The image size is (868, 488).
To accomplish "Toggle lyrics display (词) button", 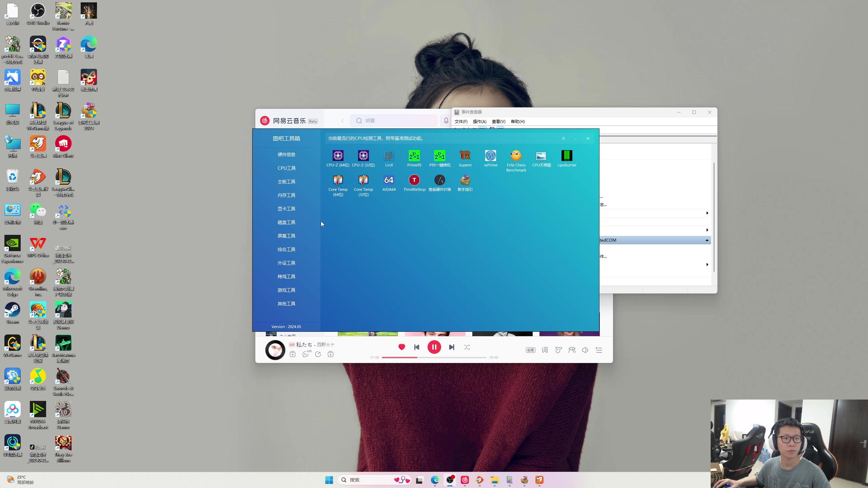I will [545, 350].
